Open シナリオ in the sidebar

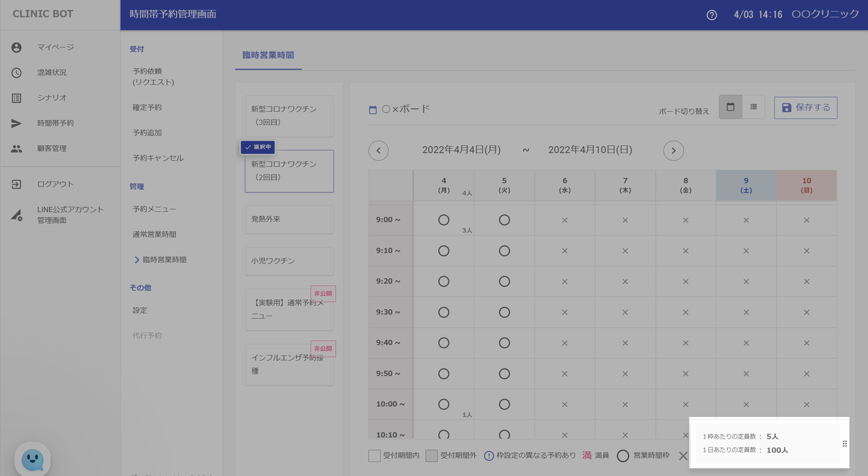[x=52, y=98]
